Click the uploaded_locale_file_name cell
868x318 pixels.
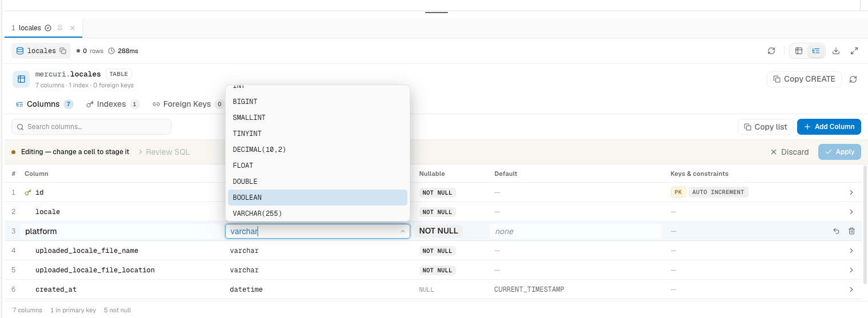pos(87,251)
